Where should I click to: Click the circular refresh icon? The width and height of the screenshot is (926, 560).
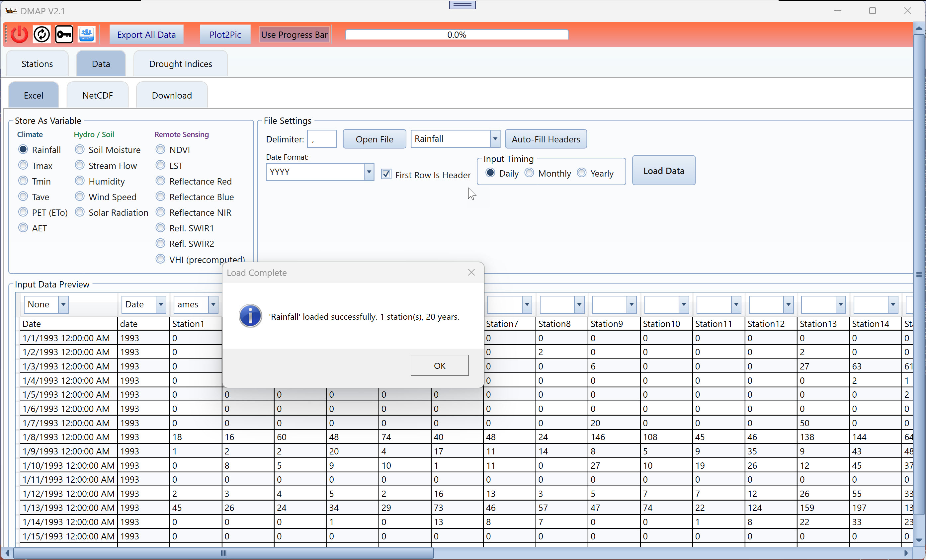(42, 35)
